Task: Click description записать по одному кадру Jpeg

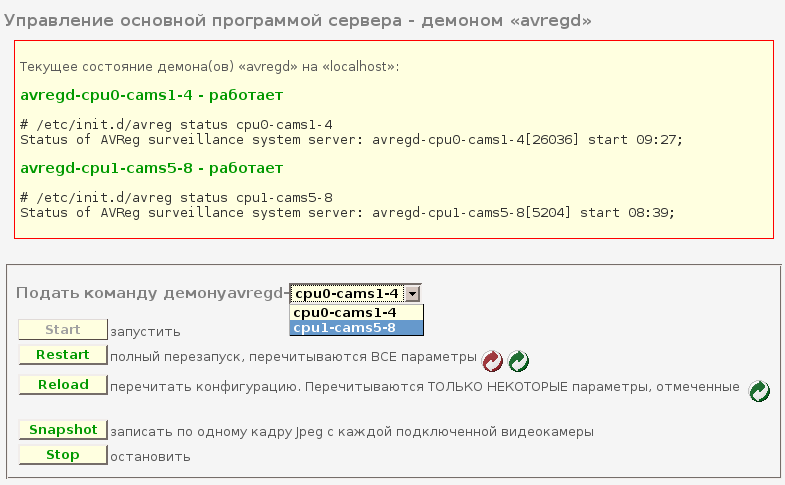Action: [352, 431]
